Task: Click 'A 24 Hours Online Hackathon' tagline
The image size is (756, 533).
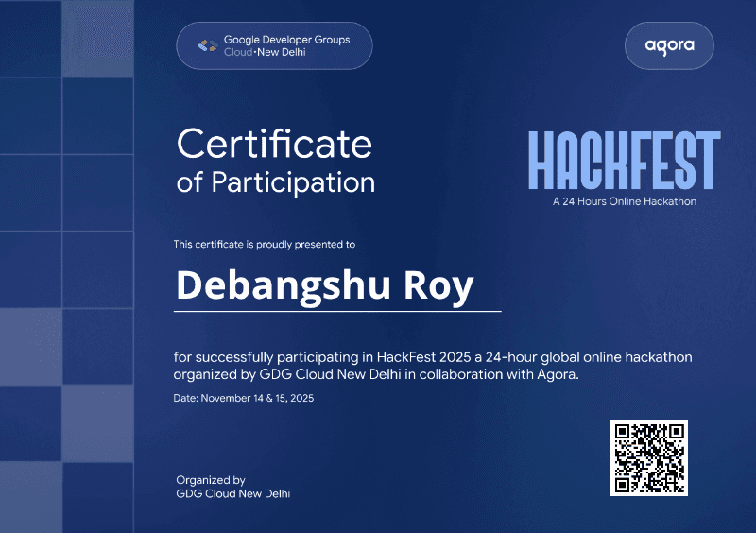Action: pyautogui.click(x=625, y=201)
